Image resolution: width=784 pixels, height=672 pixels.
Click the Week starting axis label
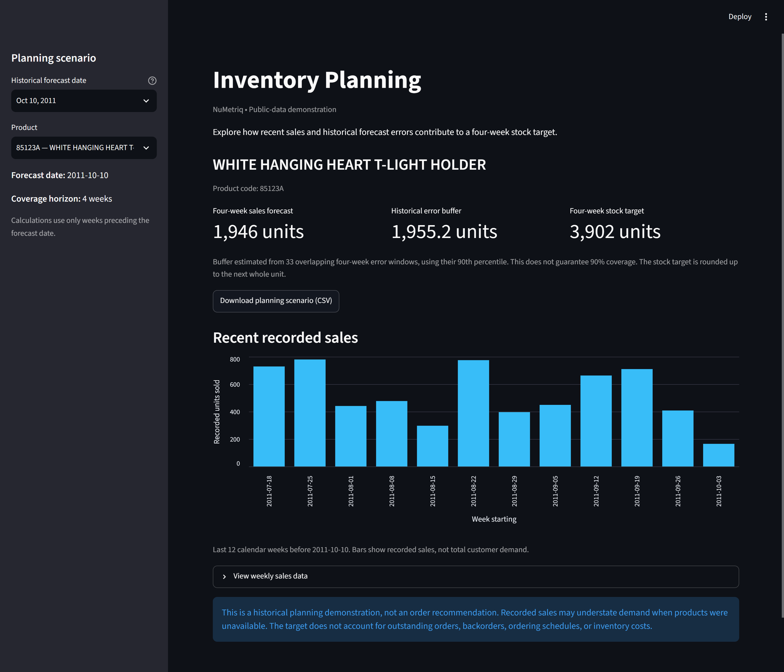[494, 519]
